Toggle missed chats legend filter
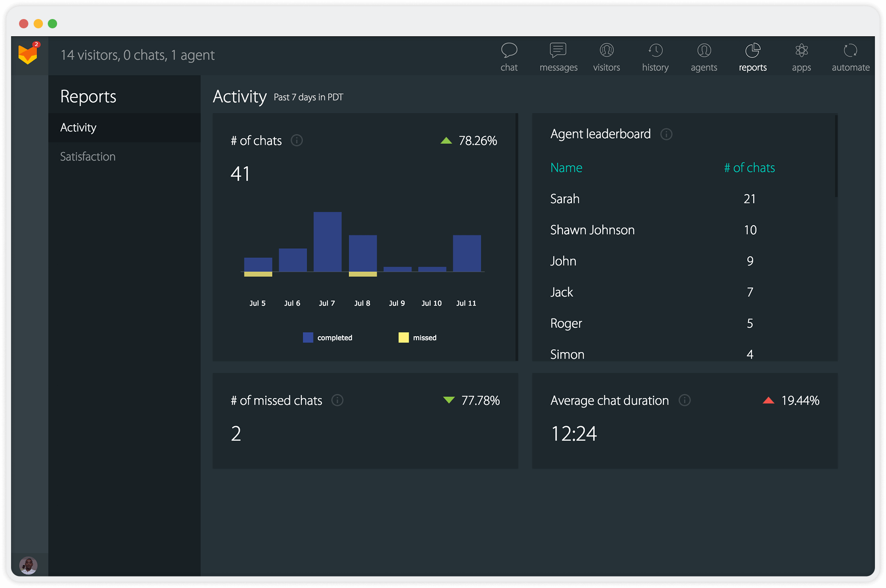Screen dimensions: 886x588 coord(416,337)
